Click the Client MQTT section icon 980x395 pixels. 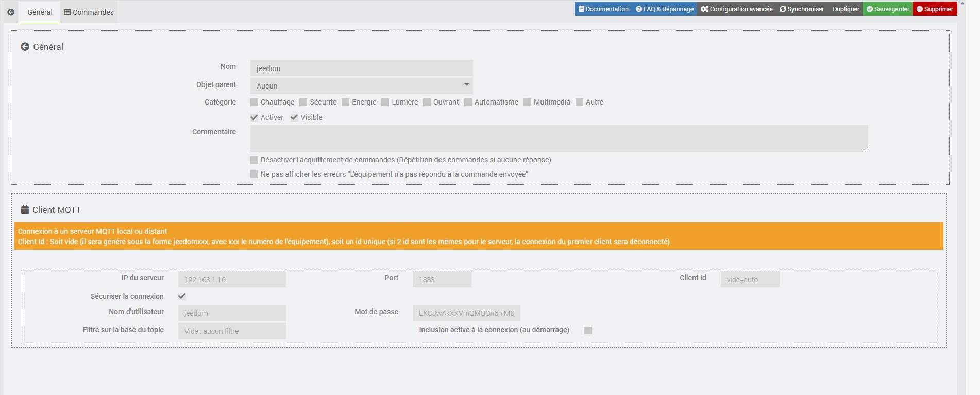point(25,210)
